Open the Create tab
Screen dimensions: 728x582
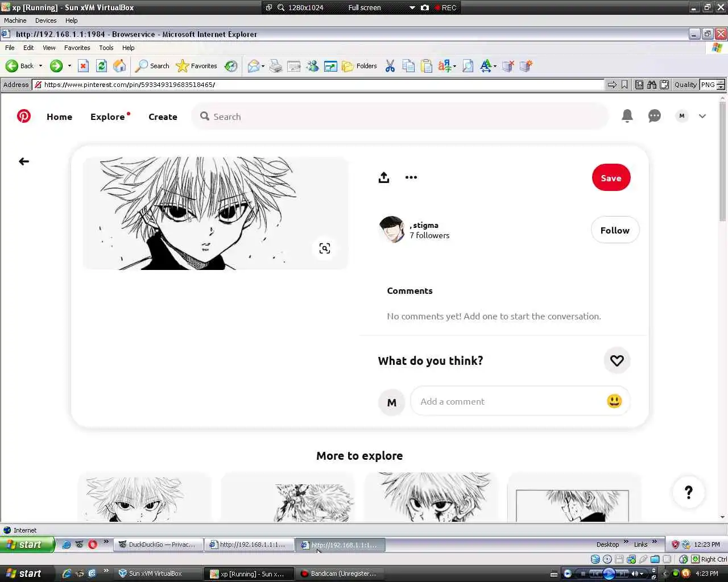tap(163, 117)
